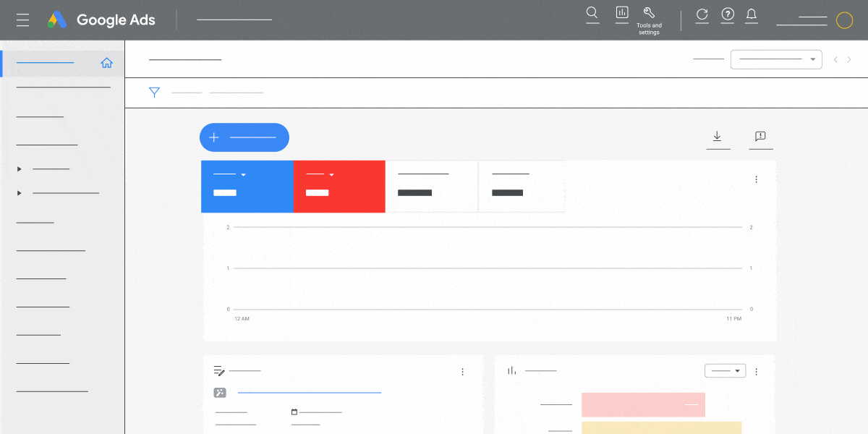This screenshot has width=868, height=434.
Task: Click the search icon in the top bar
Action: 592,14
